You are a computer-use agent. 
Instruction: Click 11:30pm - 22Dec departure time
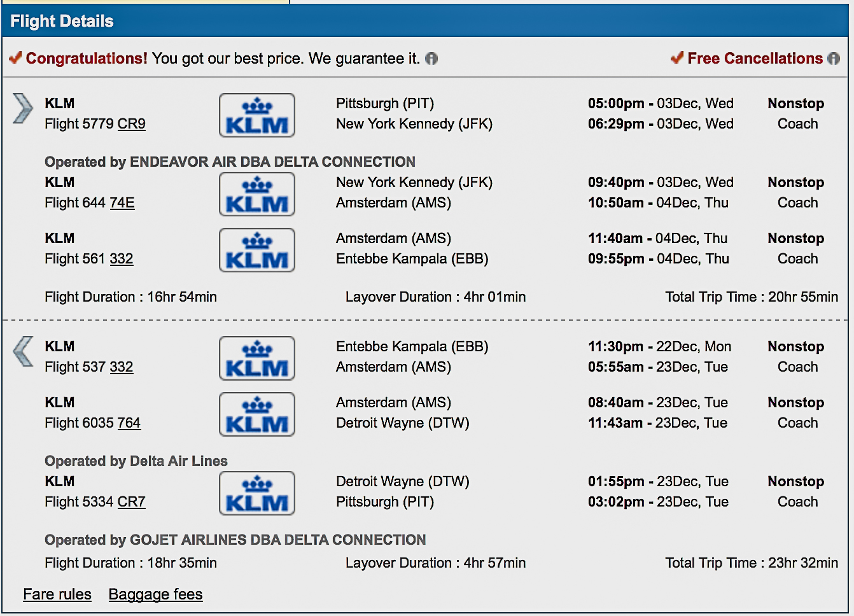[659, 347]
